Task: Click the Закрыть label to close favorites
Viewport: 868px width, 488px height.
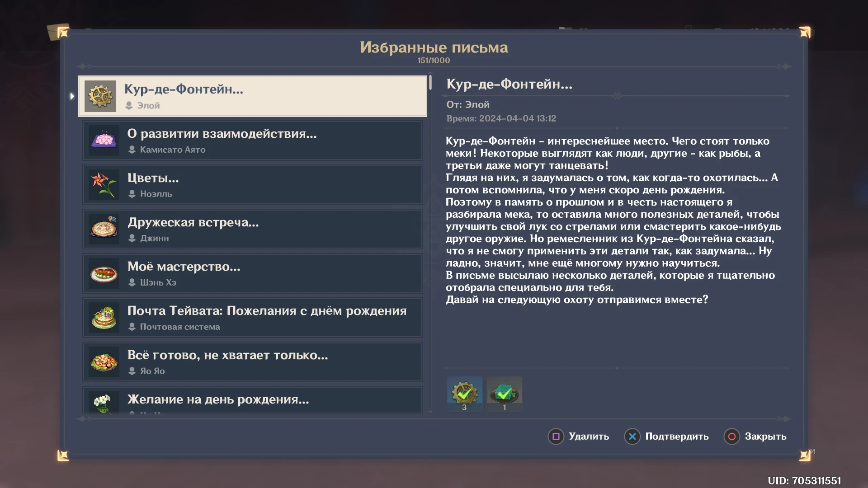Action: [x=765, y=436]
